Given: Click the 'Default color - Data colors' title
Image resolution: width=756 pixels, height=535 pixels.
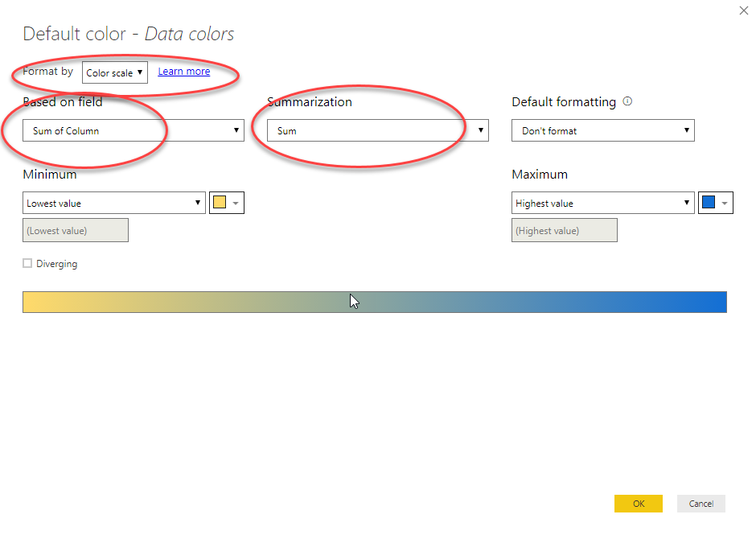Looking at the screenshot, I should click(x=128, y=34).
